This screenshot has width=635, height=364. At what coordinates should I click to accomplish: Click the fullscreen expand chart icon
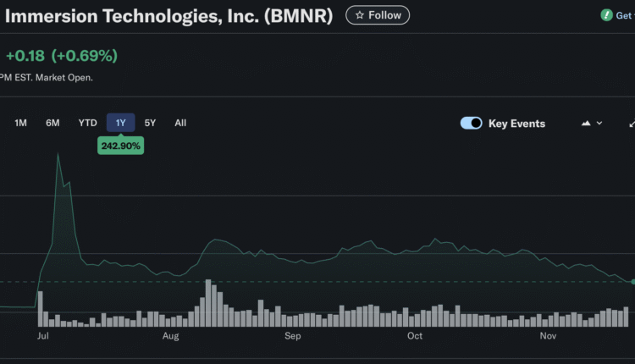(631, 124)
